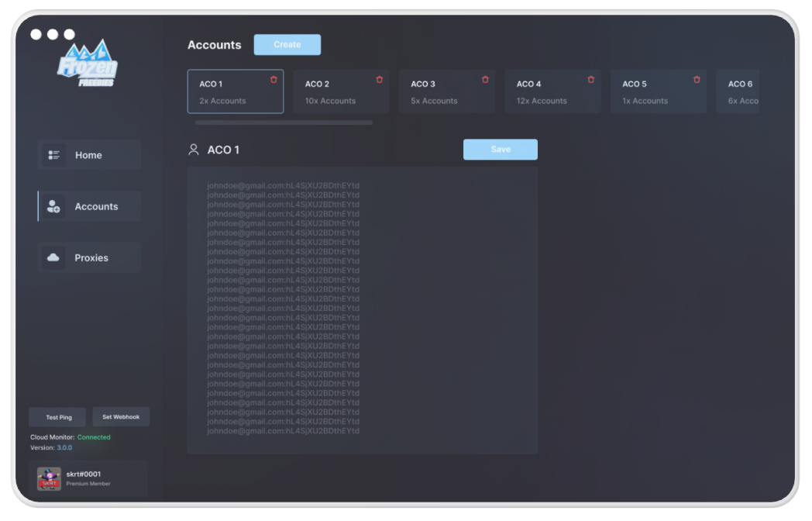Click the Set Webhook button

[x=121, y=417]
